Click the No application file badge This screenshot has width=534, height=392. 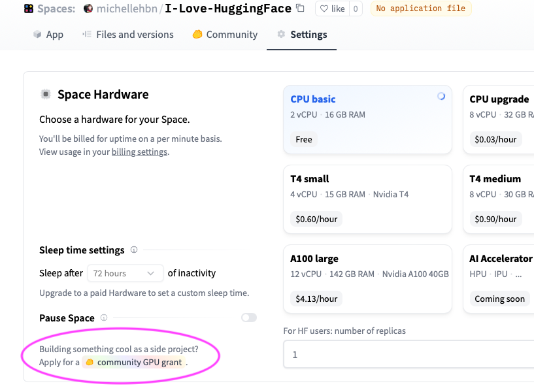coord(420,8)
